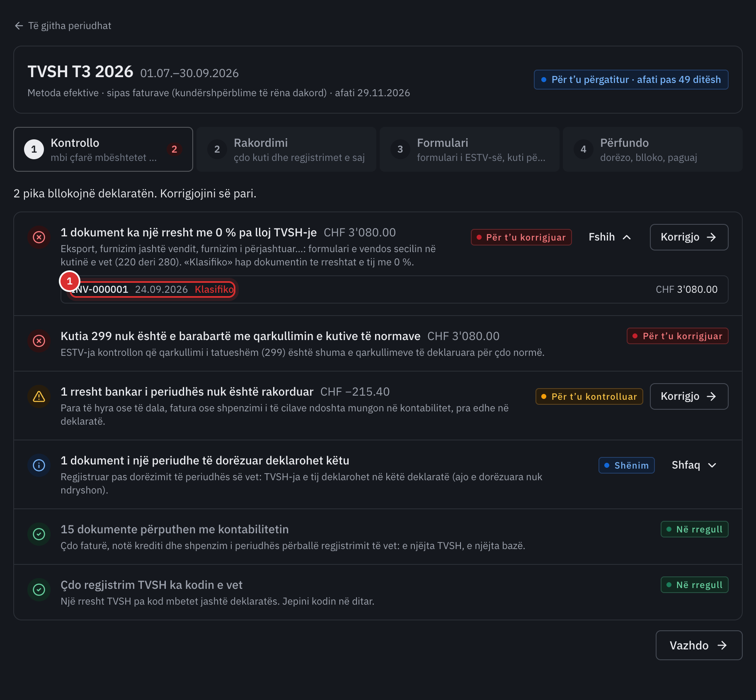
Task: Click the Për t'u korrigjuar badge beside Fshih
Action: pyautogui.click(x=521, y=237)
